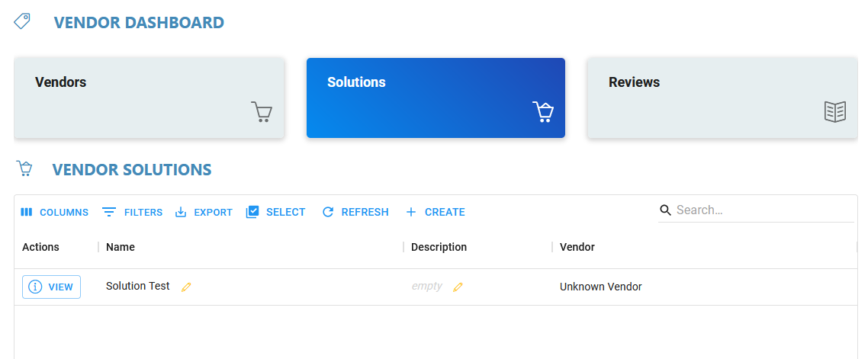Edit the empty description with pencil icon

coord(458,287)
